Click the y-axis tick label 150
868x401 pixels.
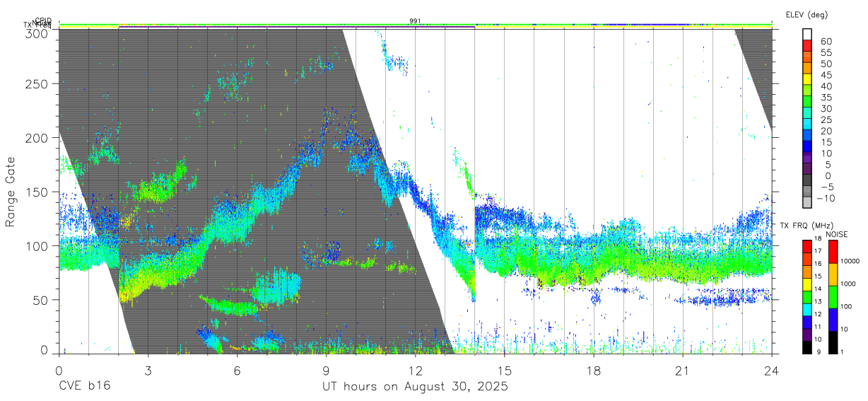(37, 192)
